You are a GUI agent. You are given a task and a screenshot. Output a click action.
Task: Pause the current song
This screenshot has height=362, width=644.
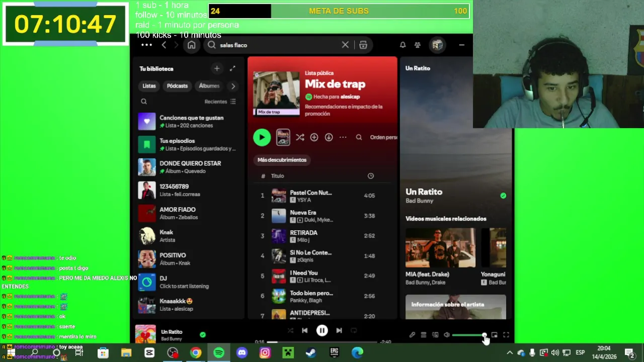(x=322, y=330)
